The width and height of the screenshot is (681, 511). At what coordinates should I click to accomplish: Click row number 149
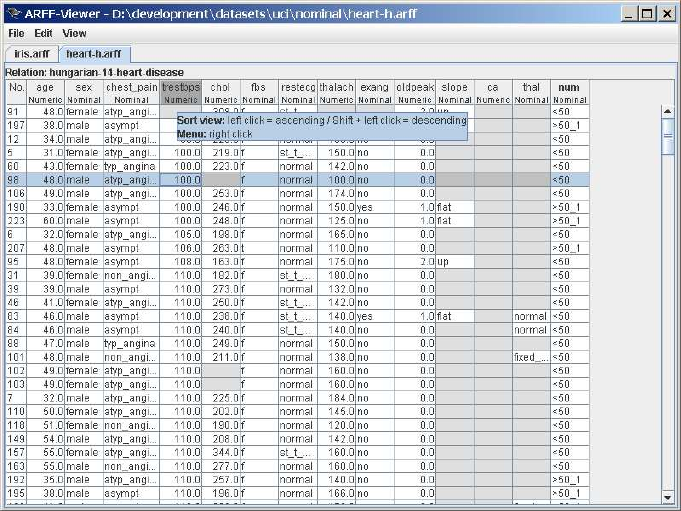[17, 439]
